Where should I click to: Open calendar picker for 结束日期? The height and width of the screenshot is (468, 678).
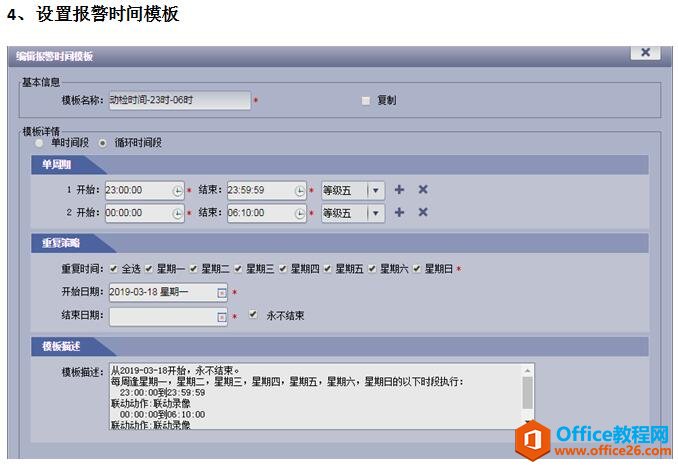[221, 317]
